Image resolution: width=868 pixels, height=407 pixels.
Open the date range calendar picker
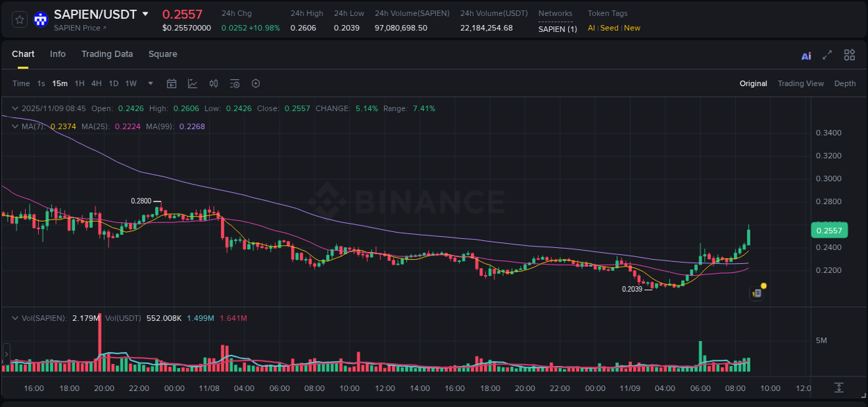[172, 83]
